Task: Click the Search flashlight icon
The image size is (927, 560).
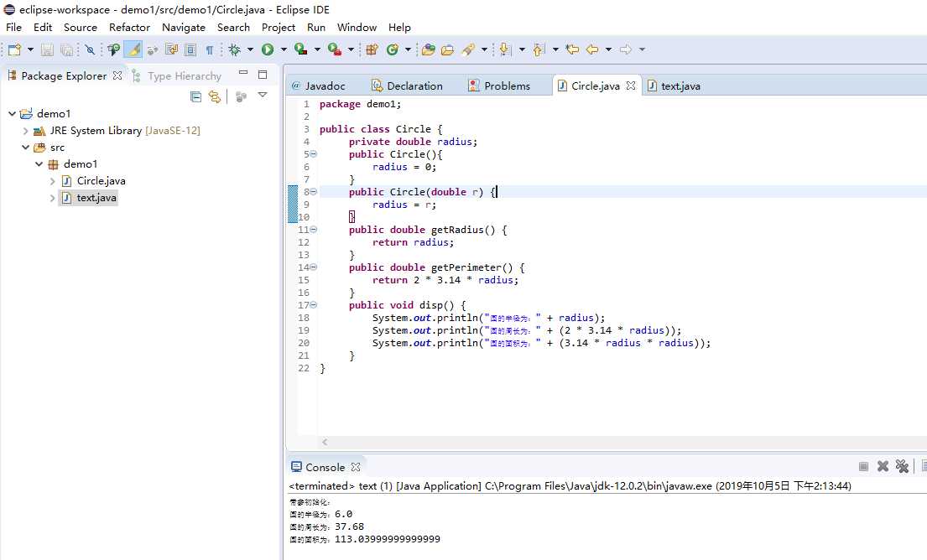Action: click(x=468, y=49)
